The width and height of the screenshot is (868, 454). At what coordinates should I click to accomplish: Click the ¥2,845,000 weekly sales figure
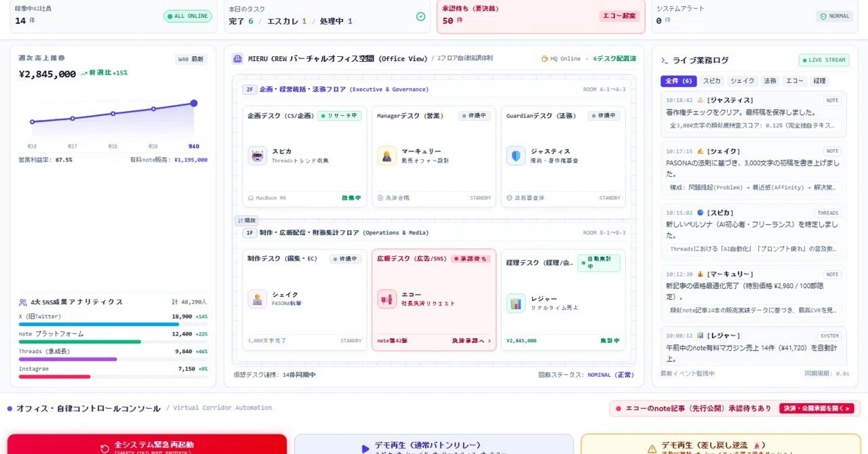click(x=47, y=75)
